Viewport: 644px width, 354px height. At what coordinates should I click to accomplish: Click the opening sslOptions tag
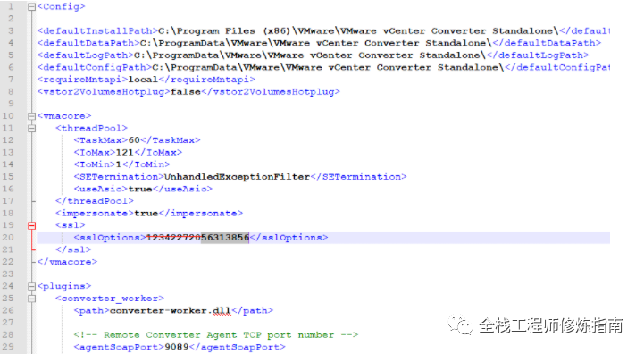(110, 237)
